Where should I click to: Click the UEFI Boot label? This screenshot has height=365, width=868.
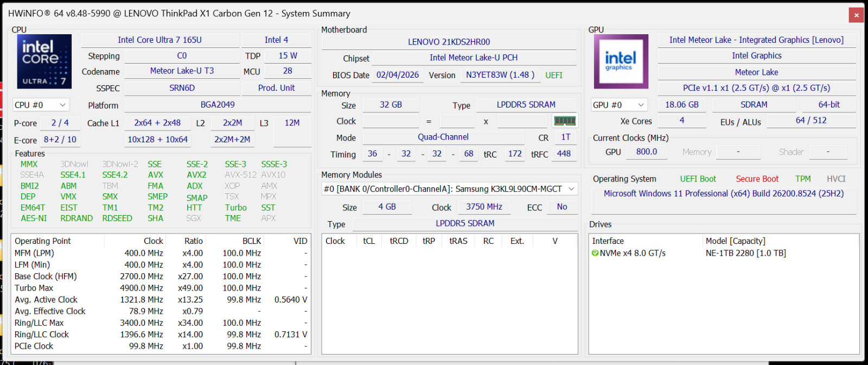pos(698,179)
